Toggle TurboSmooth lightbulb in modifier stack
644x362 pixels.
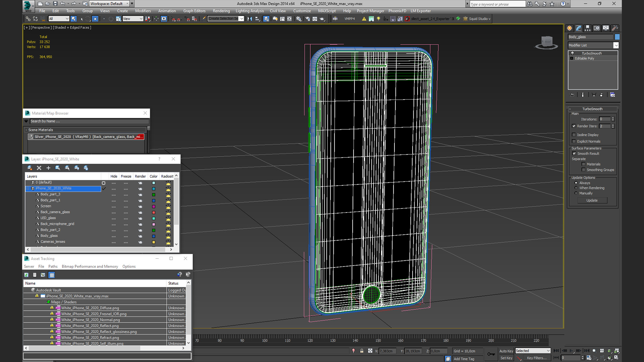[573, 53]
